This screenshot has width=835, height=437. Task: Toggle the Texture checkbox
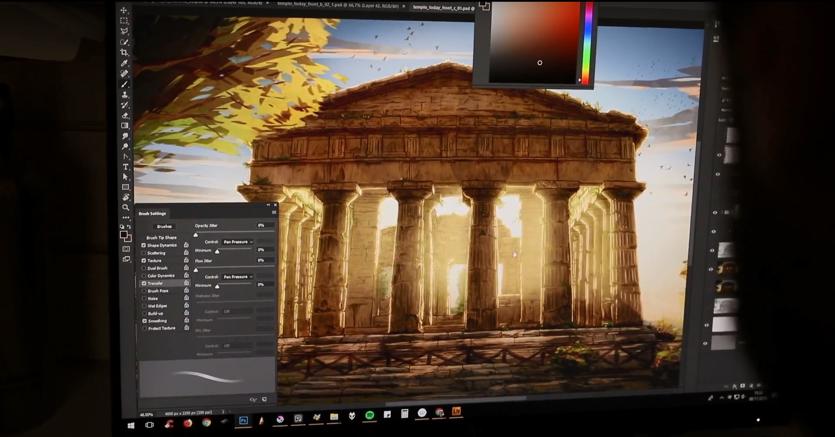coord(144,261)
